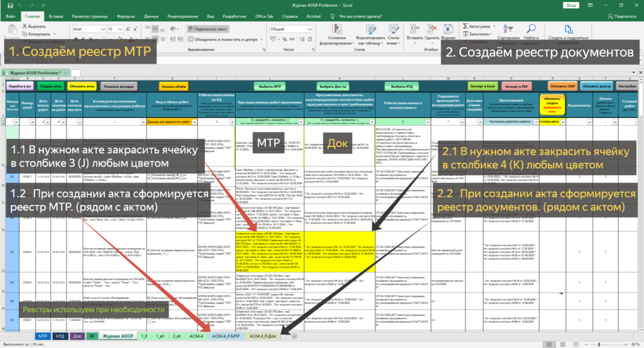Click the Вставить cells icon

tap(414, 30)
